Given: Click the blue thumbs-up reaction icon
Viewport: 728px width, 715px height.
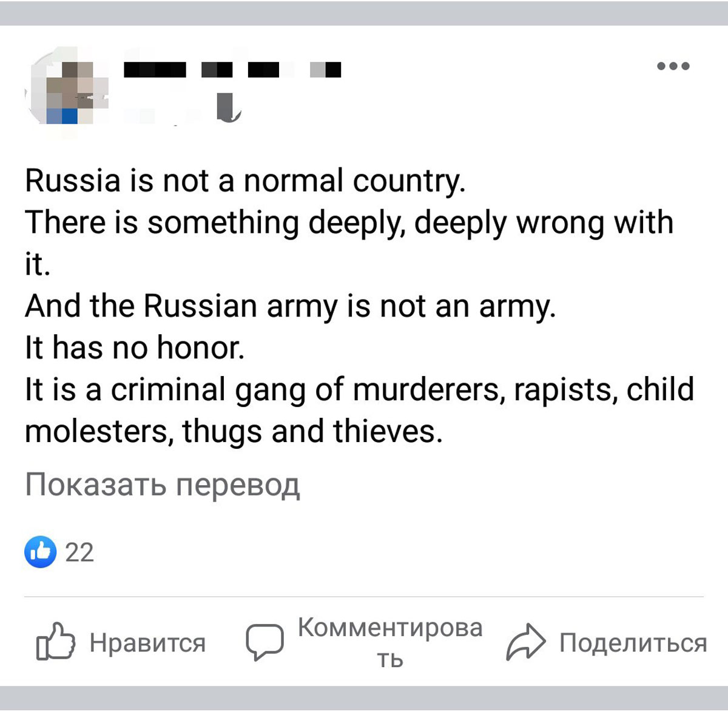Looking at the screenshot, I should pyautogui.click(x=40, y=552).
